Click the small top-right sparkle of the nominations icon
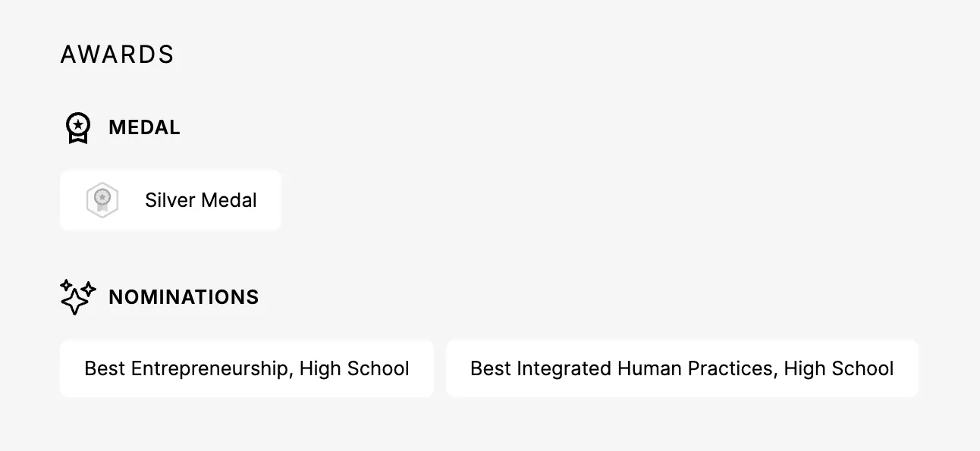980x451 pixels. point(89,289)
